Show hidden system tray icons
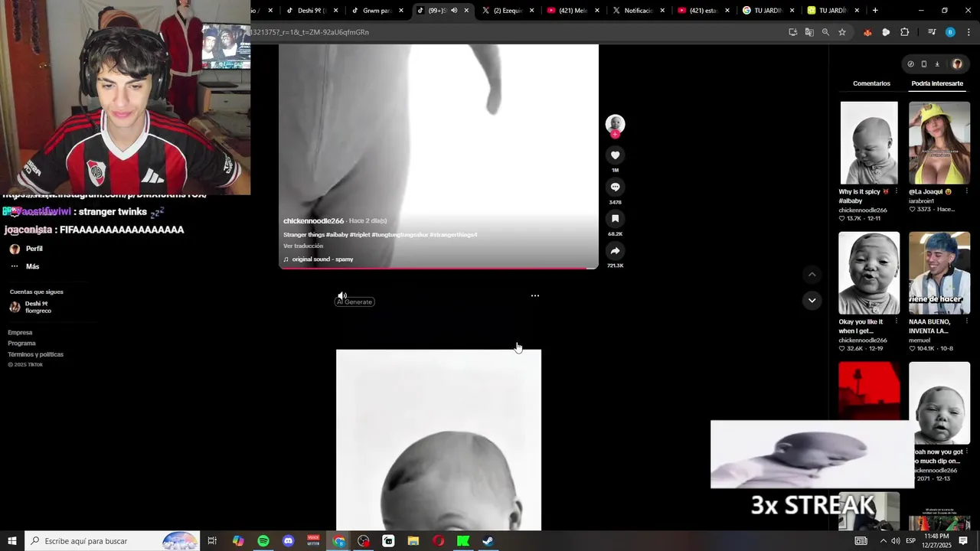The image size is (980, 551). [x=883, y=541]
